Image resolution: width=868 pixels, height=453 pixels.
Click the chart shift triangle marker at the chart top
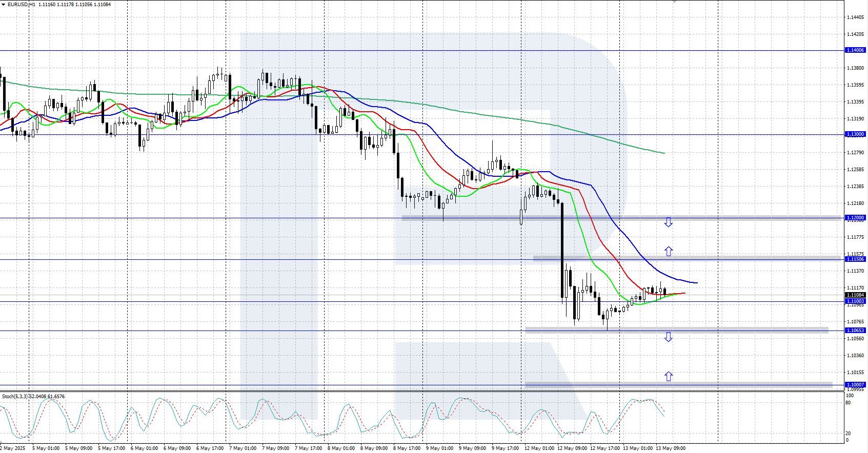(675, 2)
